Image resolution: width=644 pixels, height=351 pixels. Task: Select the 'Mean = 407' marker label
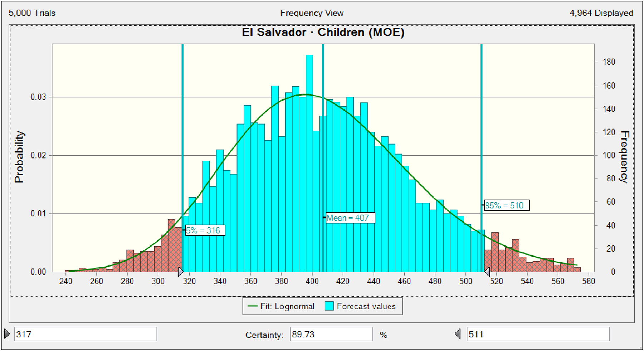click(350, 218)
